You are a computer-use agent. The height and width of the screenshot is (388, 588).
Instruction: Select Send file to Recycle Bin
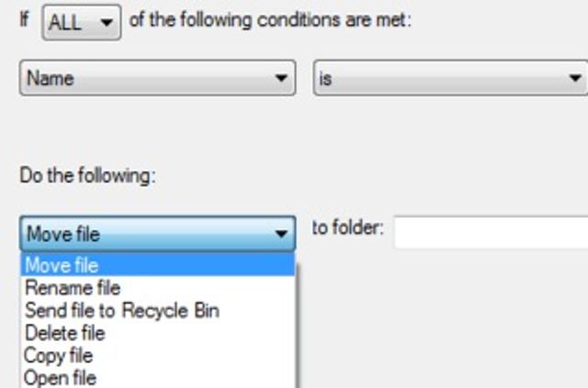click(122, 311)
